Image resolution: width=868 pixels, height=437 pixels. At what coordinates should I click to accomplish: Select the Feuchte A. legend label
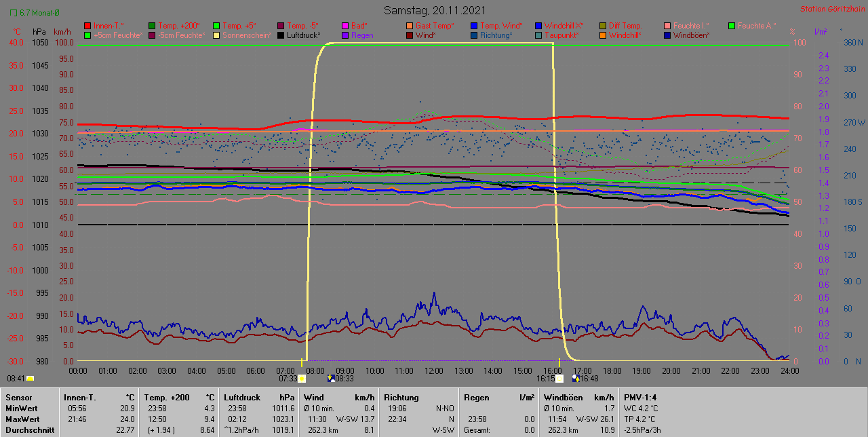coord(757,26)
